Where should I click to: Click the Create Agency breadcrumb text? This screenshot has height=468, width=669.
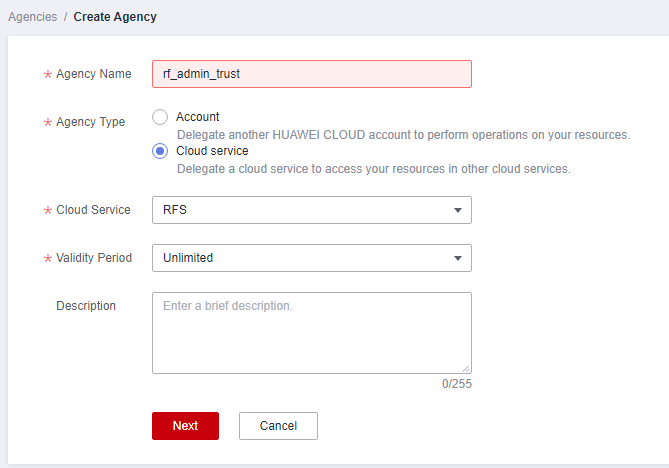pos(115,17)
